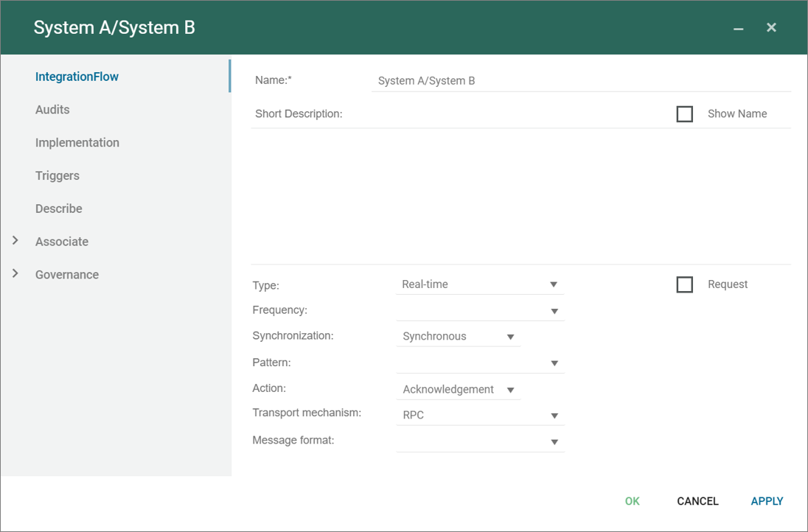Click the Short Description text area

(x=520, y=196)
